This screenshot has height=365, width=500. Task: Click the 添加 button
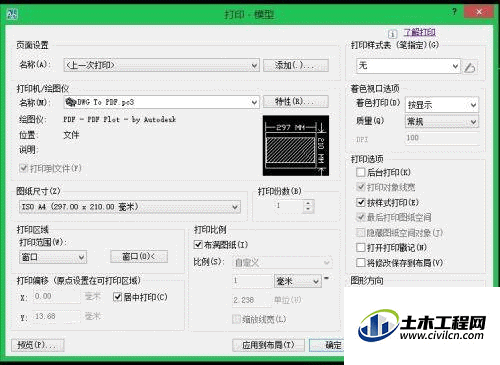296,65
